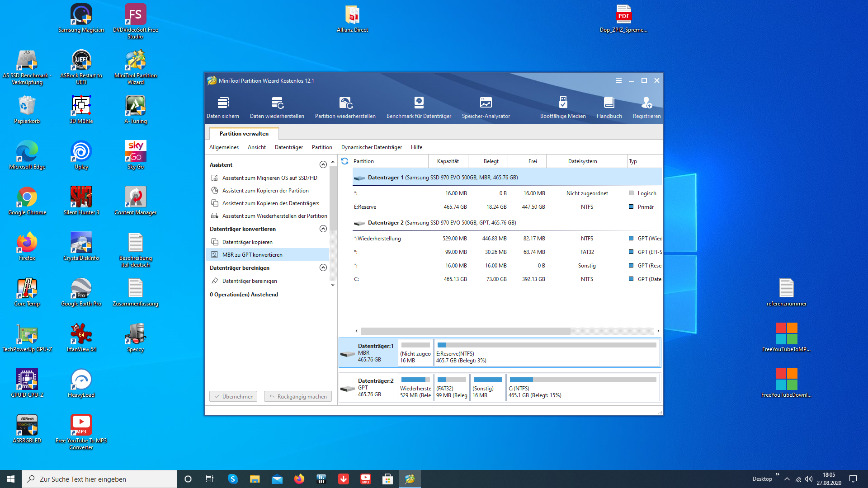The image size is (868, 488).
Task: Collapse the Assistent section
Action: coord(323,164)
